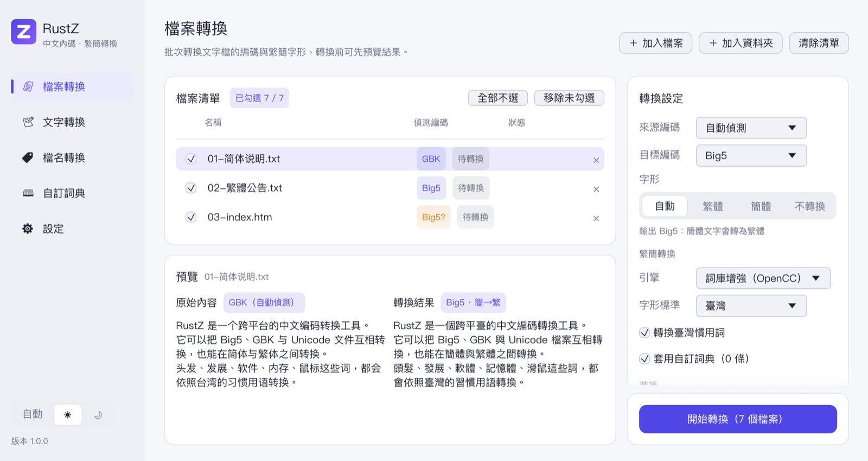Select 自動 glyph tab

(x=665, y=206)
